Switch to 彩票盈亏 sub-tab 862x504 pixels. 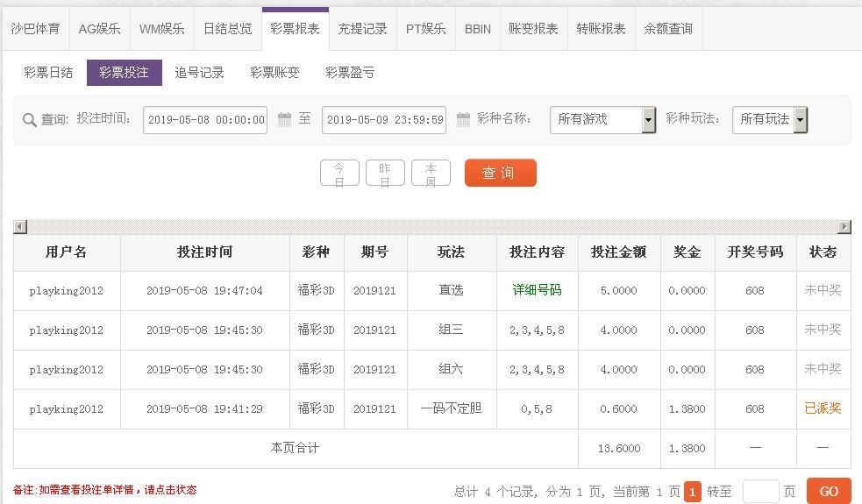coord(350,73)
